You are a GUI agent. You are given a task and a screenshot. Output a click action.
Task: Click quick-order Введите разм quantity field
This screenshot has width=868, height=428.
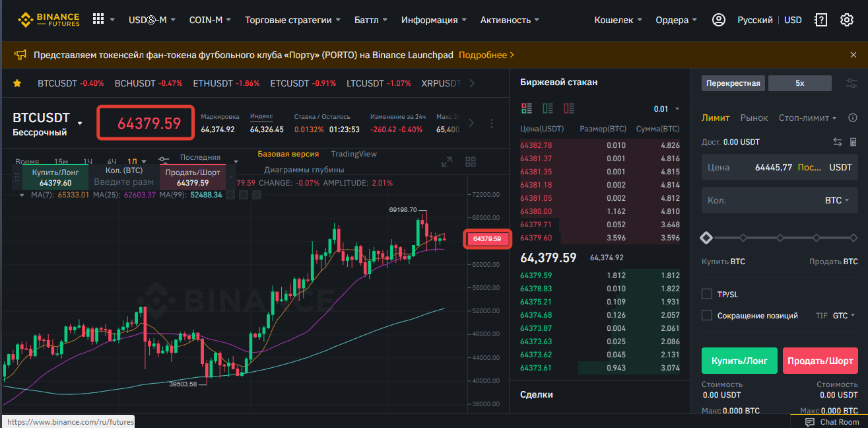click(x=124, y=182)
